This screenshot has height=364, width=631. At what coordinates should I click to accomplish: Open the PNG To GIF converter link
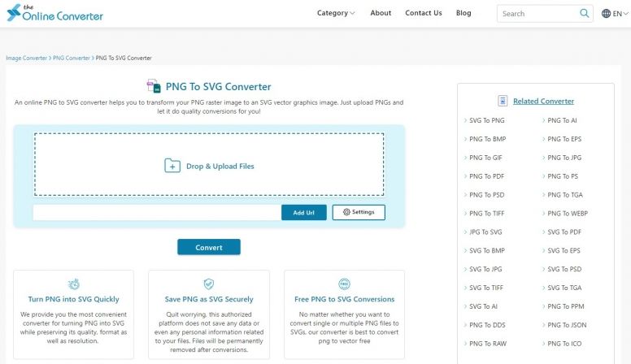[x=485, y=158]
